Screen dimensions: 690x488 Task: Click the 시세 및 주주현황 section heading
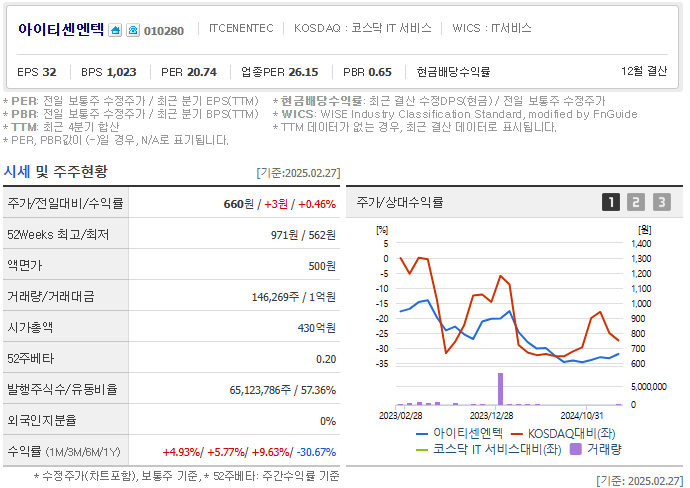pos(55,171)
